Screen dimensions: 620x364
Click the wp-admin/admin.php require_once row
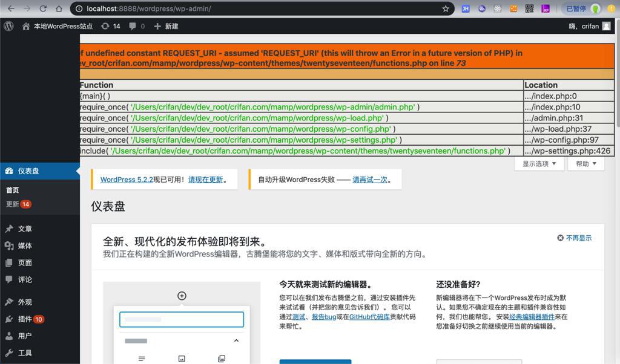click(x=301, y=107)
